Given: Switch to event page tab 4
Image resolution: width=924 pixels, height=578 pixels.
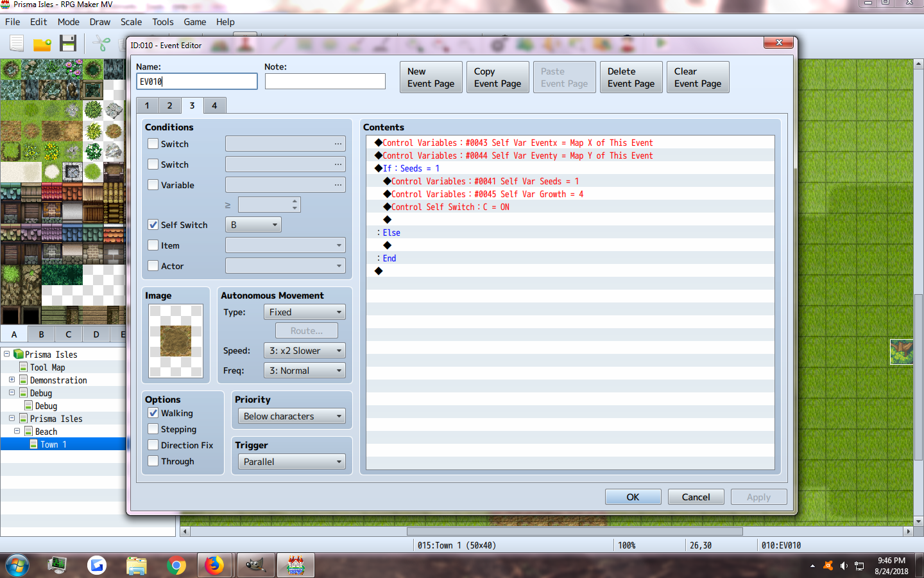Looking at the screenshot, I should click(214, 105).
